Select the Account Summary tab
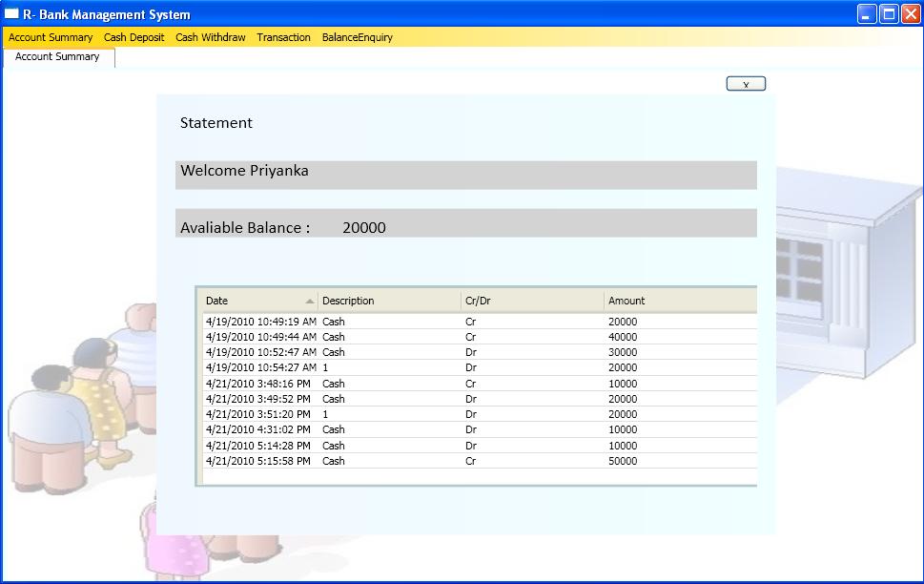Viewport: 924px width, 584px height. click(x=57, y=57)
